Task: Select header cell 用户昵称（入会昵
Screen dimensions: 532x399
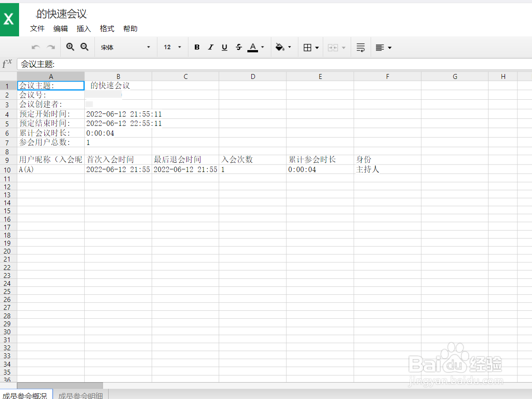Action: (x=51, y=160)
